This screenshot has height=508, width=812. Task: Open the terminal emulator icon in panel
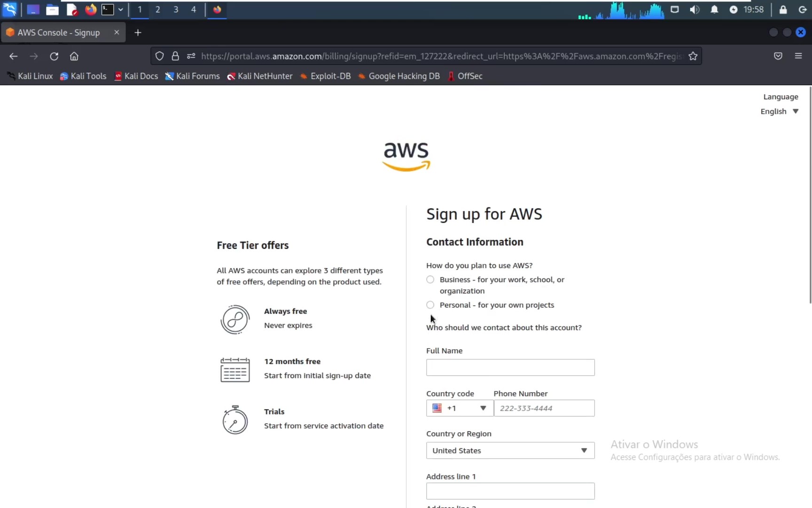(108, 9)
